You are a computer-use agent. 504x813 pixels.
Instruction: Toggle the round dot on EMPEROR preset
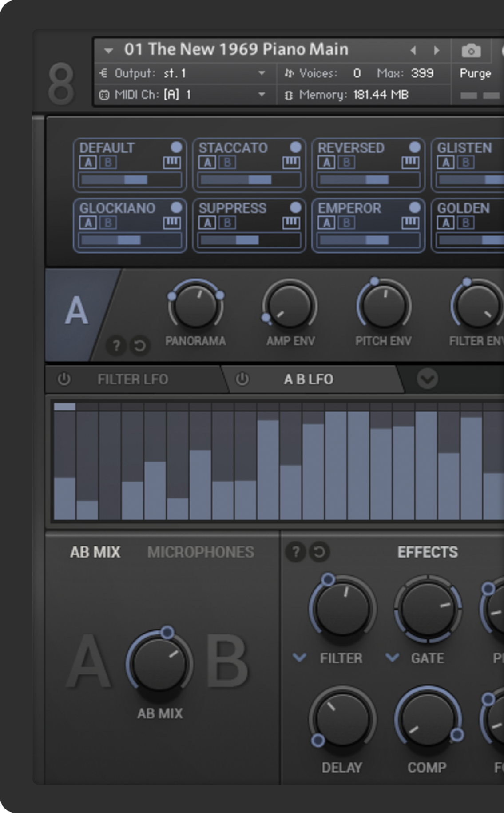(415, 207)
